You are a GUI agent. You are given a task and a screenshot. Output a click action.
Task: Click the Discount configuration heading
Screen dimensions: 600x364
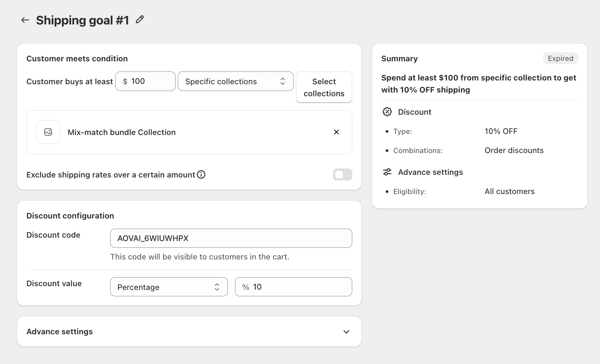click(x=70, y=216)
